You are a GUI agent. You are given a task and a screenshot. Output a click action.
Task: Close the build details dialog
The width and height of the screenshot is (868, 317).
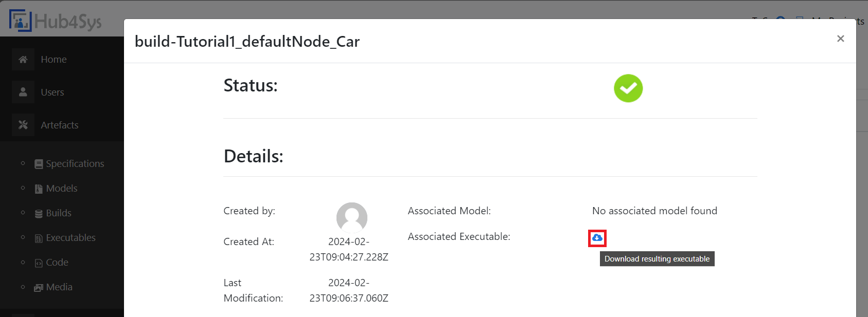point(841,39)
